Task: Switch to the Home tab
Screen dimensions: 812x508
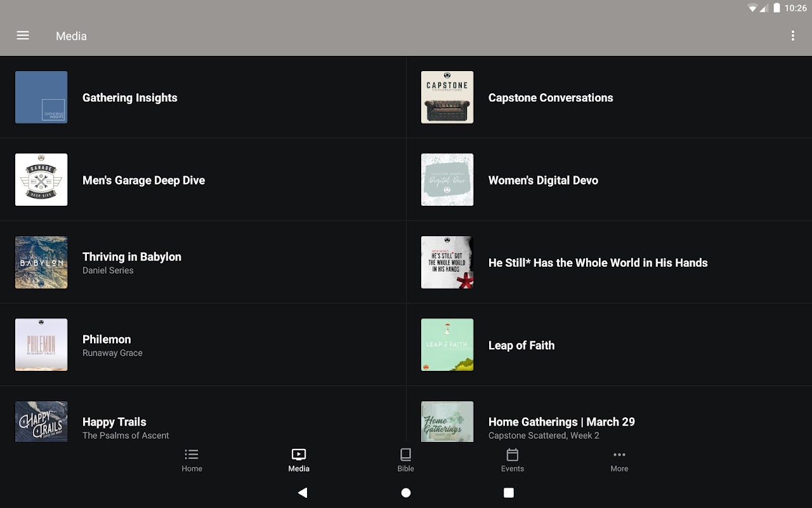Action: [x=192, y=460]
